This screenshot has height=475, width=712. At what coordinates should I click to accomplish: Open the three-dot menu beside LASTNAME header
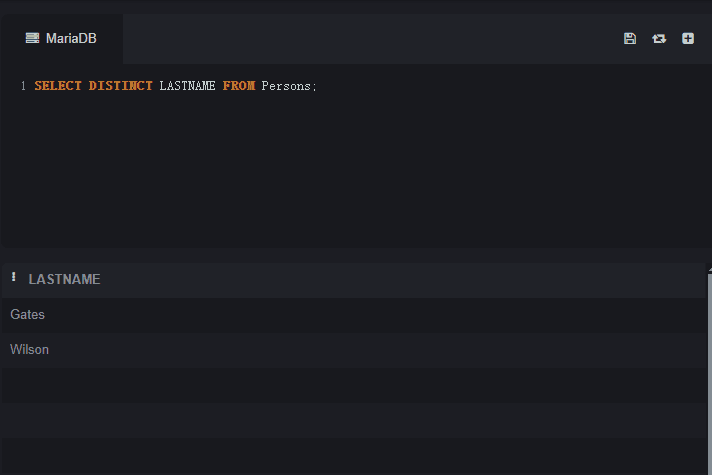click(x=14, y=277)
